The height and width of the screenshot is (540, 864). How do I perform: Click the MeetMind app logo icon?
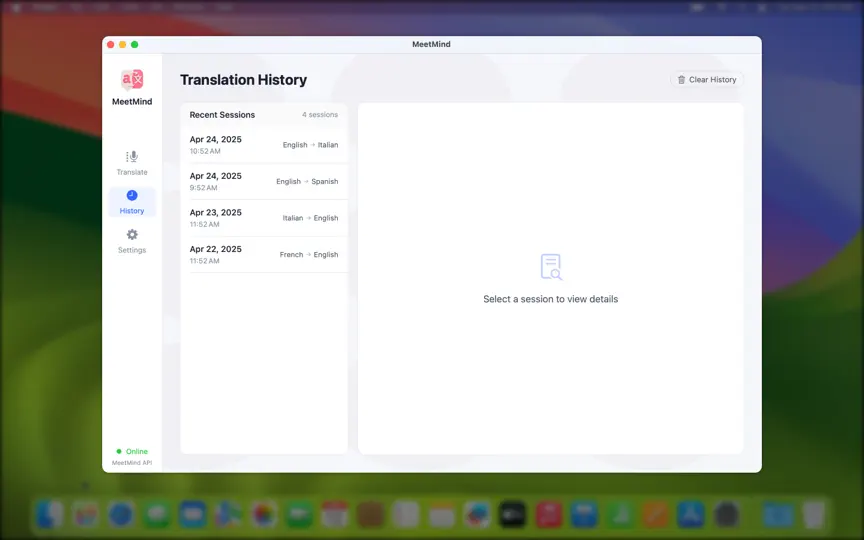[132, 80]
